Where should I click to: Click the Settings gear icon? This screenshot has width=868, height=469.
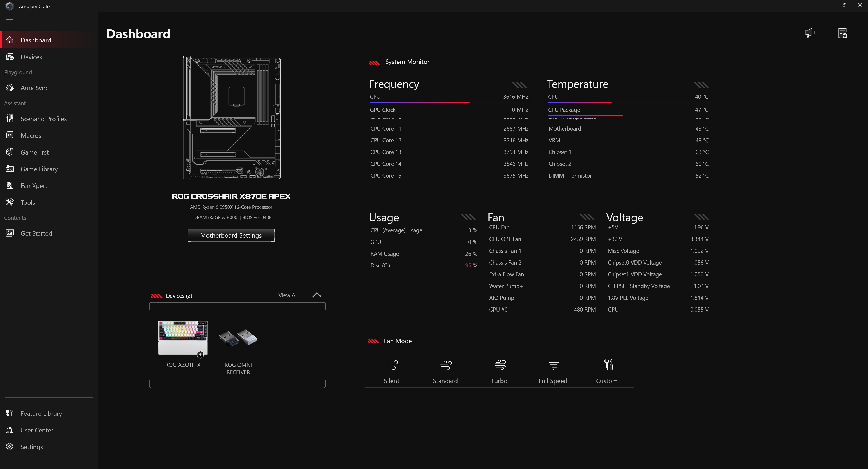9,447
